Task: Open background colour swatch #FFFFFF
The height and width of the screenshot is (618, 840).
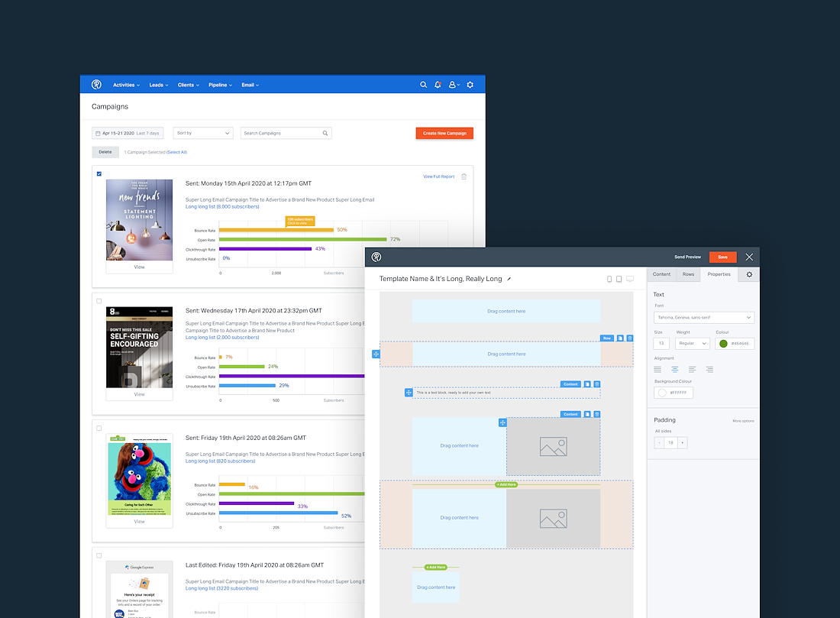Action: [662, 393]
